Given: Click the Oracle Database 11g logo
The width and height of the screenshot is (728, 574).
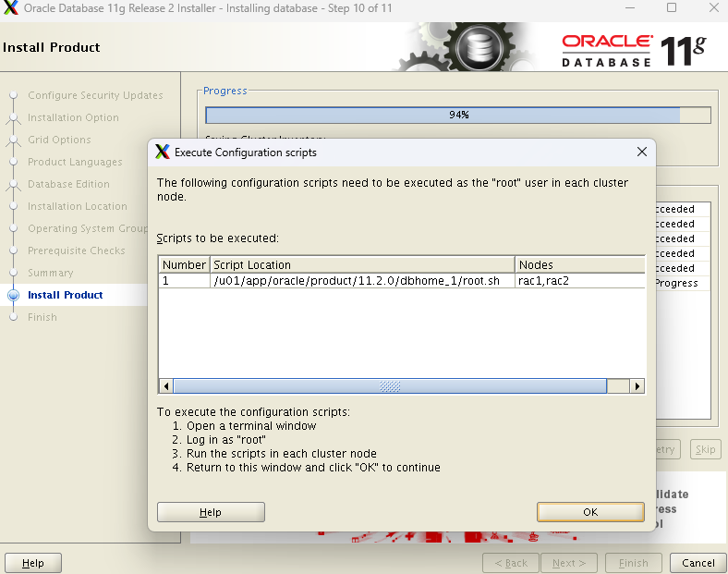Looking at the screenshot, I should coord(634,50).
